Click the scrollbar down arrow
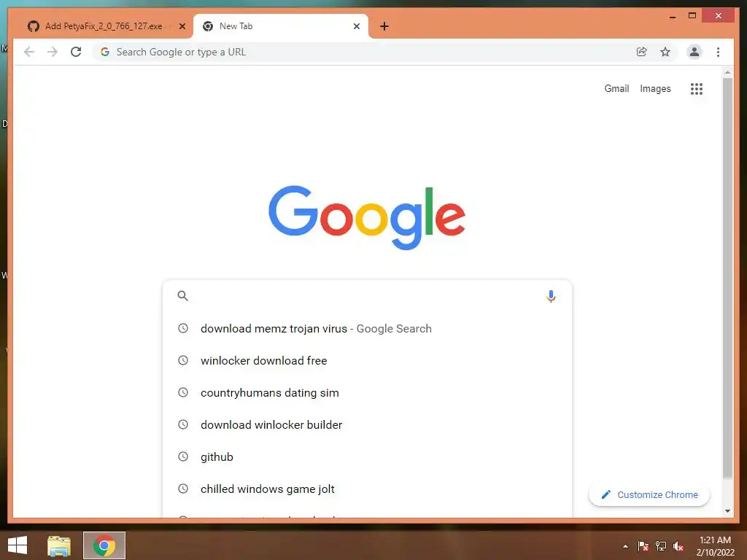This screenshot has height=560, width=747. tap(727, 511)
